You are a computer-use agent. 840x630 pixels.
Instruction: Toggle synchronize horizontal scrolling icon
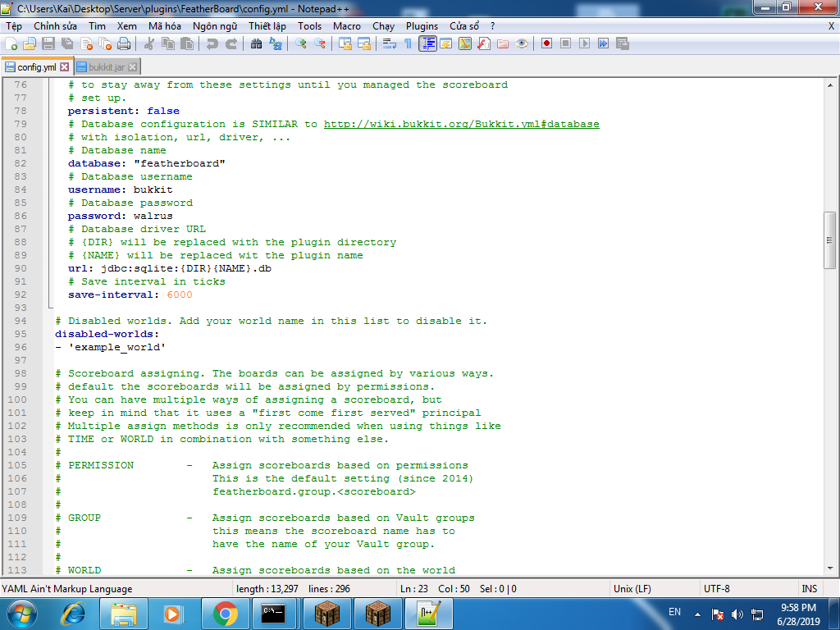tap(364, 44)
